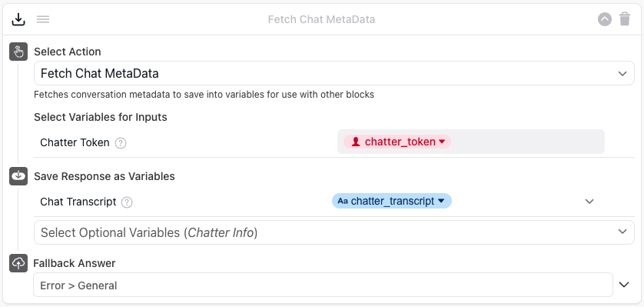Expand the chevron beside Fallback Answer field

coord(624,285)
